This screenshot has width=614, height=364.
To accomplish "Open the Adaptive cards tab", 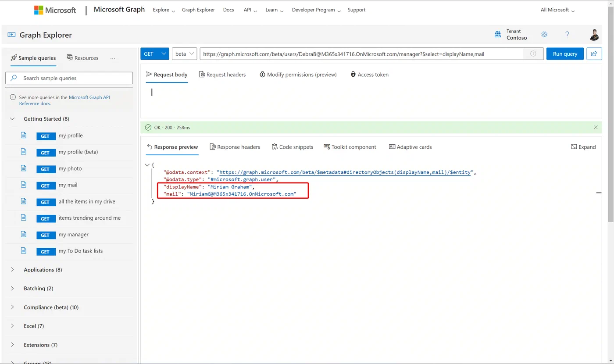I will [x=411, y=147].
